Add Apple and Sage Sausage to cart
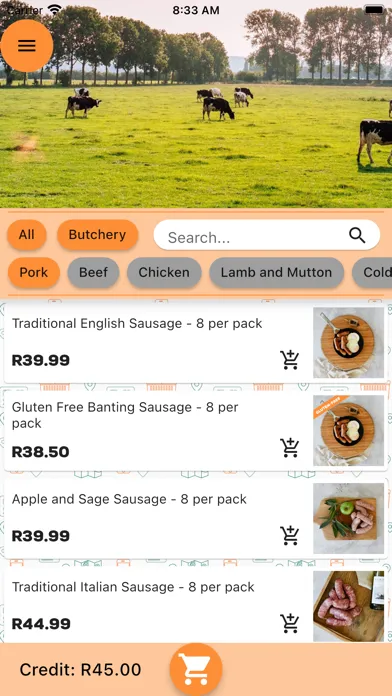Viewport: 392px width, 696px height. [289, 536]
